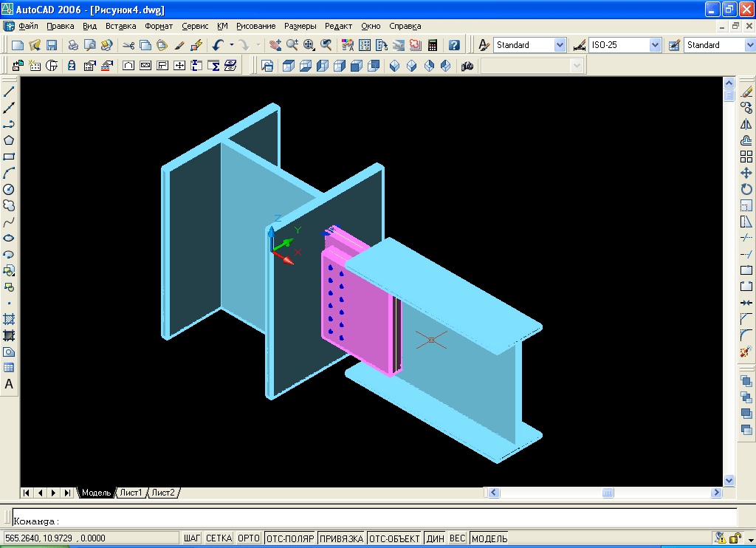Open the Рисование menu
This screenshot has width=756, height=548.
pyautogui.click(x=255, y=26)
